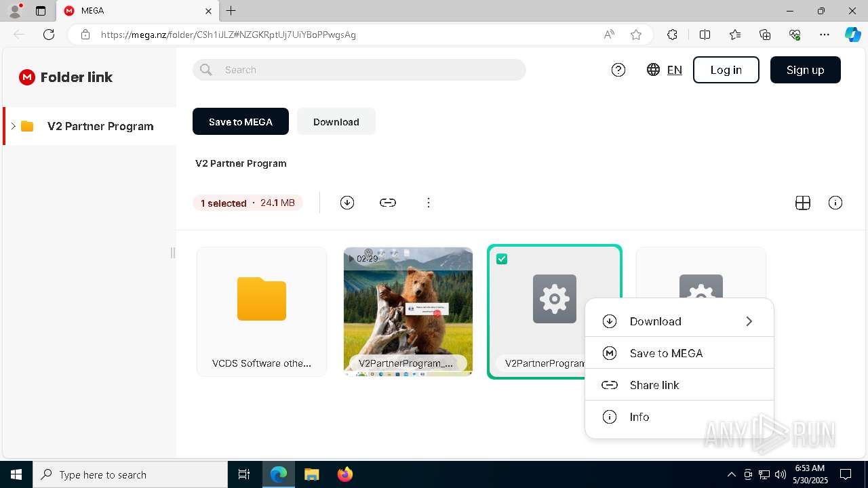
Task: Choose Download in the context menu
Action: point(679,321)
